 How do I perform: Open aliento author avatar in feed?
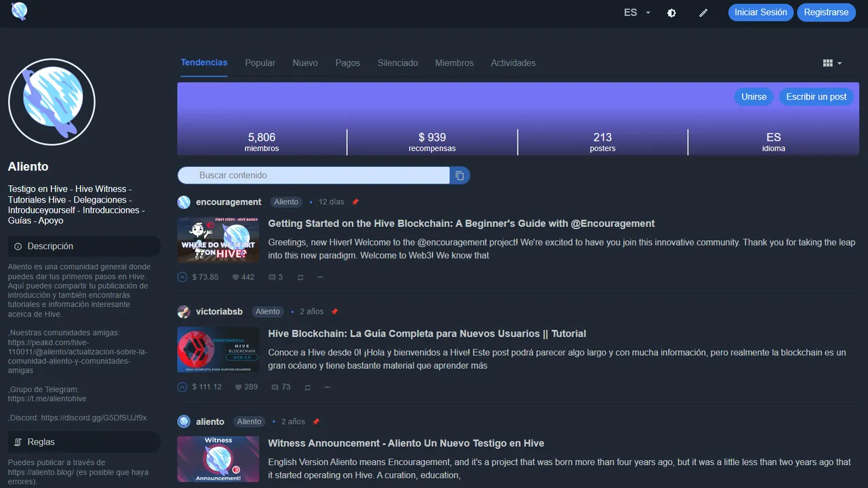click(184, 422)
